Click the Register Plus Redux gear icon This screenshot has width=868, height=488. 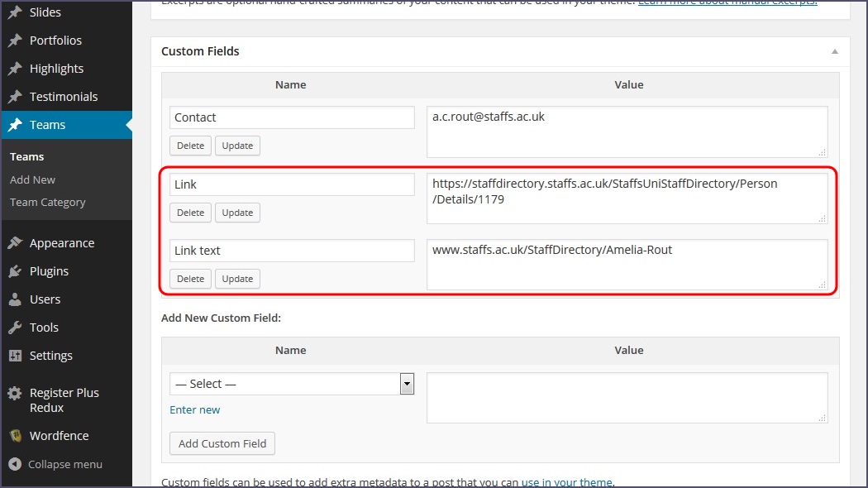15,394
